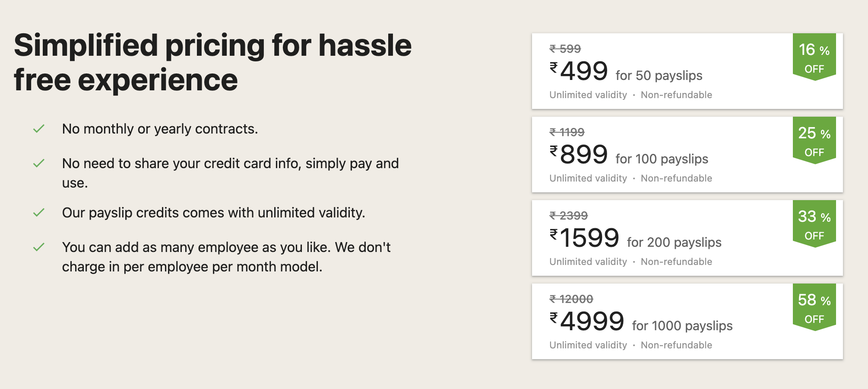Choose the ₹899 for 100 payslips card
Screen dimensions: 868x389
[x=687, y=154]
